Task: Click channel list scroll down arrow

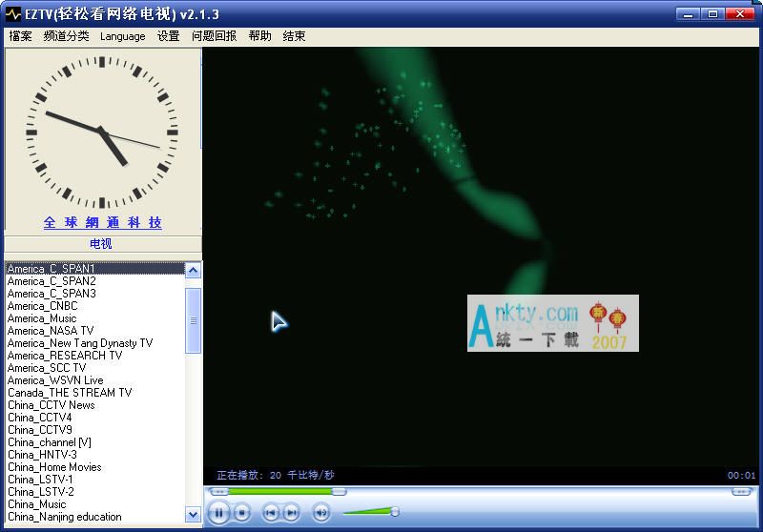Action: [x=194, y=515]
